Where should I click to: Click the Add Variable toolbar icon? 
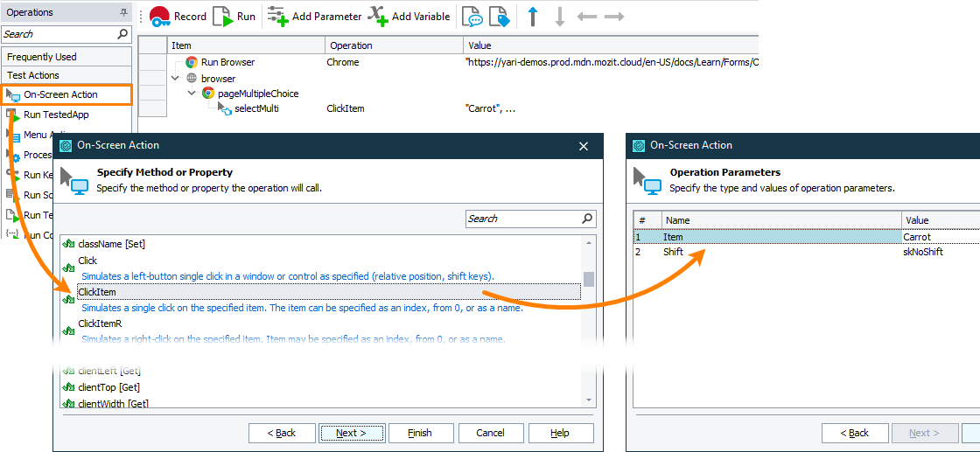377,16
